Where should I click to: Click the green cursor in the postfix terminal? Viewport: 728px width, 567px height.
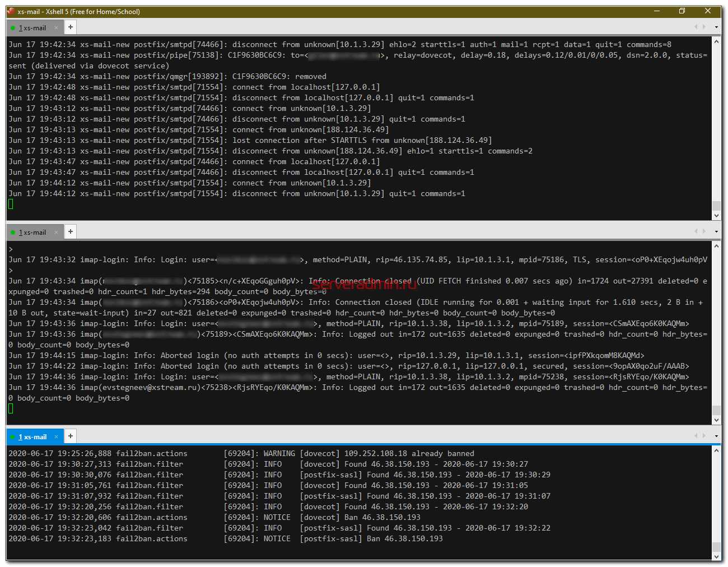coord(11,204)
